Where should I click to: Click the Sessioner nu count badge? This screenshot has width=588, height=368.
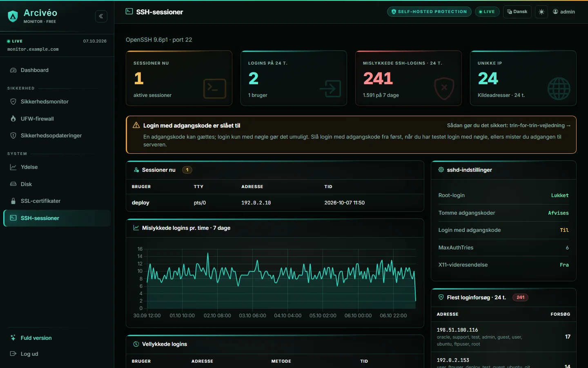[x=187, y=170]
